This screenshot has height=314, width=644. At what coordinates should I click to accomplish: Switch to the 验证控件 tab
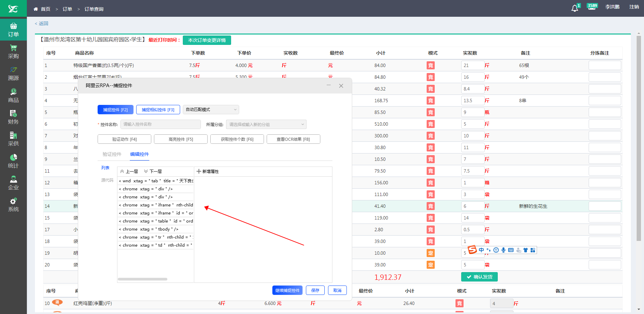[x=112, y=154]
